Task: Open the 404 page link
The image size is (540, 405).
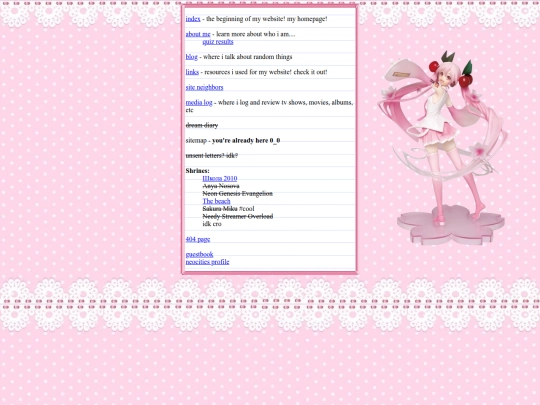Action: pyautogui.click(x=198, y=239)
